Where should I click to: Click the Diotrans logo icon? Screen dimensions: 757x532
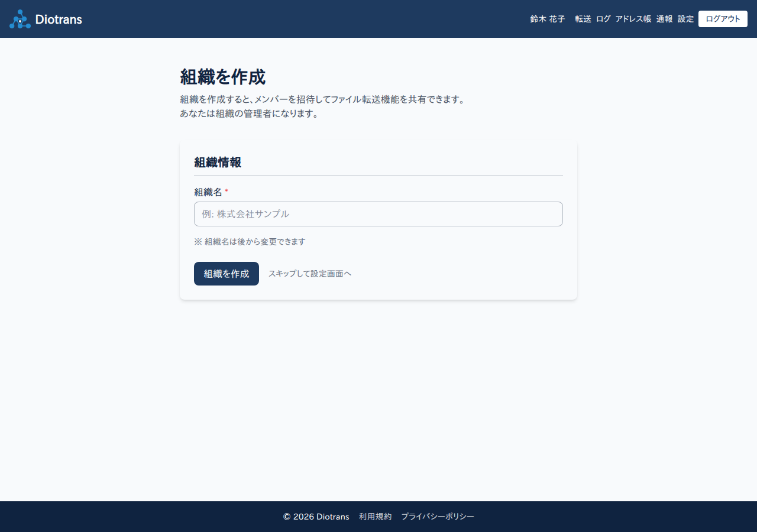click(x=20, y=19)
